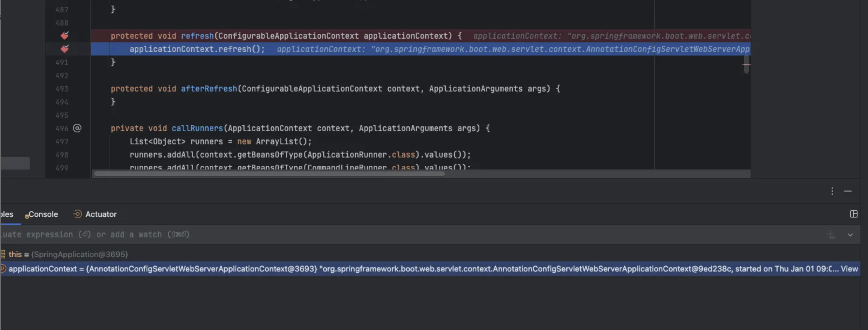Expand evaluate expression history dropdown
Image resolution: width=868 pixels, height=330 pixels.
tap(850, 235)
